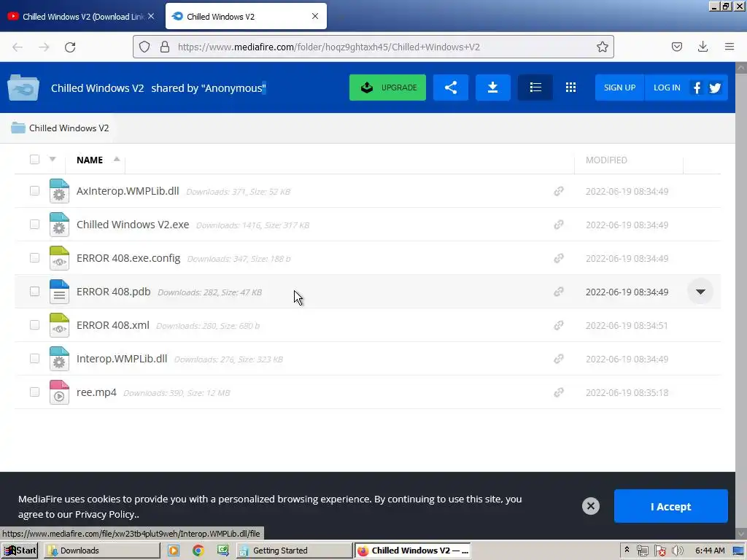747x560 pixels.
Task: Open the Windows Start menu
Action: point(20,551)
